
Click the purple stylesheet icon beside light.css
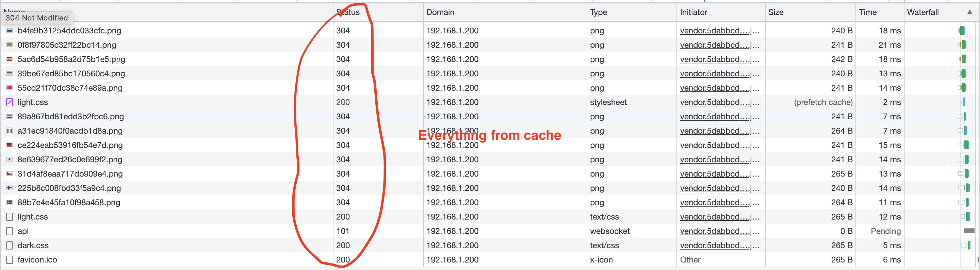pos(10,102)
